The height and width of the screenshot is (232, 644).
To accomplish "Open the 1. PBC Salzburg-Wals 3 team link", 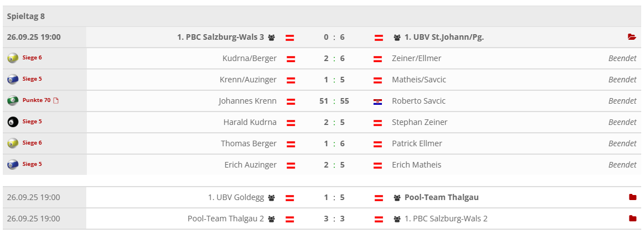I will click(220, 38).
